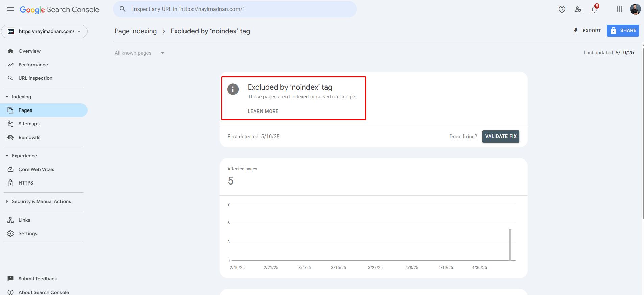Click SHARE button
The width and height of the screenshot is (644, 295).
623,31
